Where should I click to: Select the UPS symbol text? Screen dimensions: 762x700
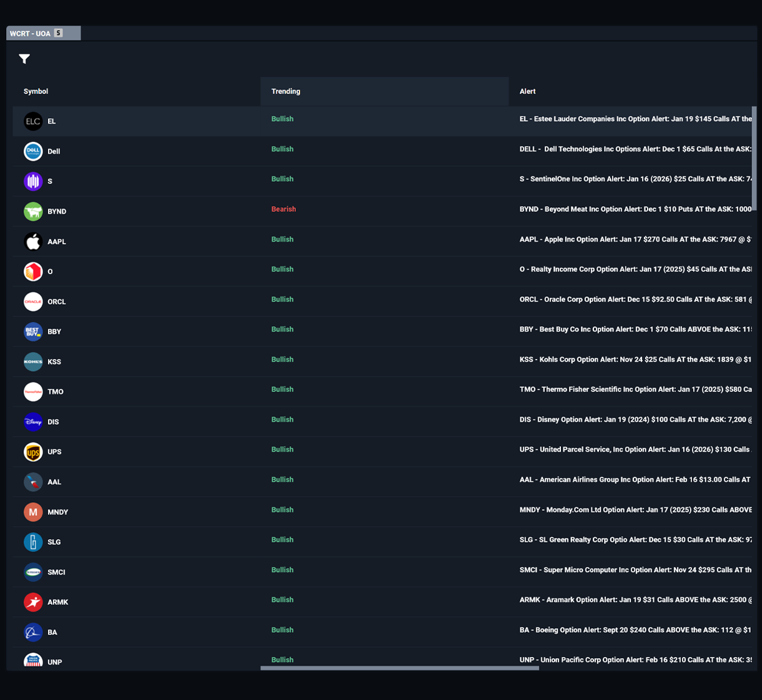[x=55, y=452]
